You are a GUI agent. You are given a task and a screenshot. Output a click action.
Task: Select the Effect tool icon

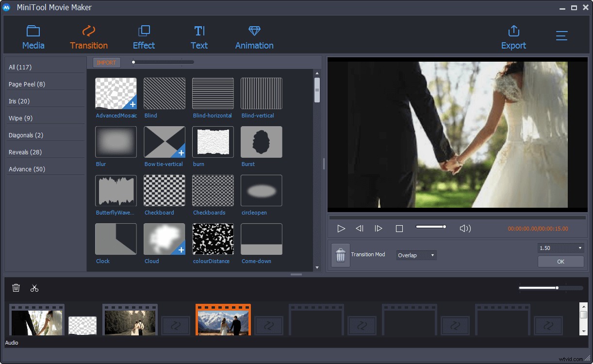coord(144,36)
